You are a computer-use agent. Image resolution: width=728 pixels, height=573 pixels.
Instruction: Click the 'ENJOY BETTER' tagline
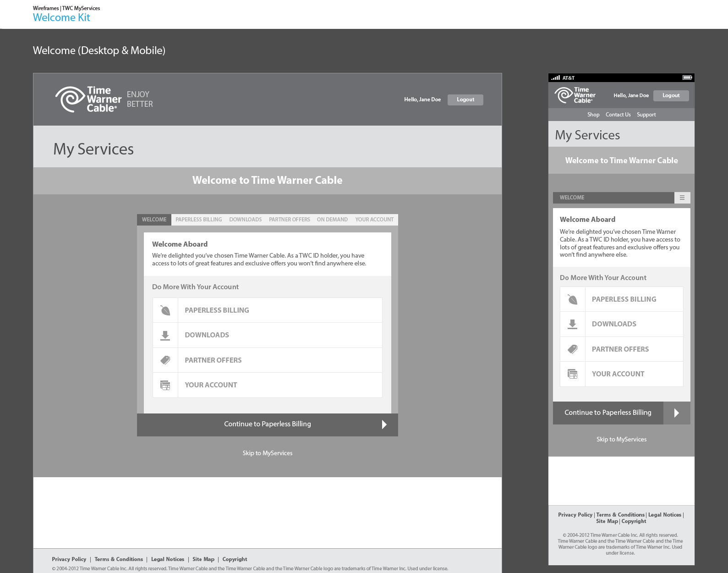(140, 99)
